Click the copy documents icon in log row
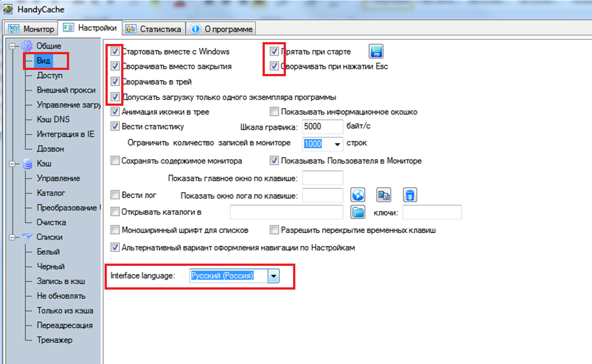The height and width of the screenshot is (364, 592). click(x=384, y=195)
